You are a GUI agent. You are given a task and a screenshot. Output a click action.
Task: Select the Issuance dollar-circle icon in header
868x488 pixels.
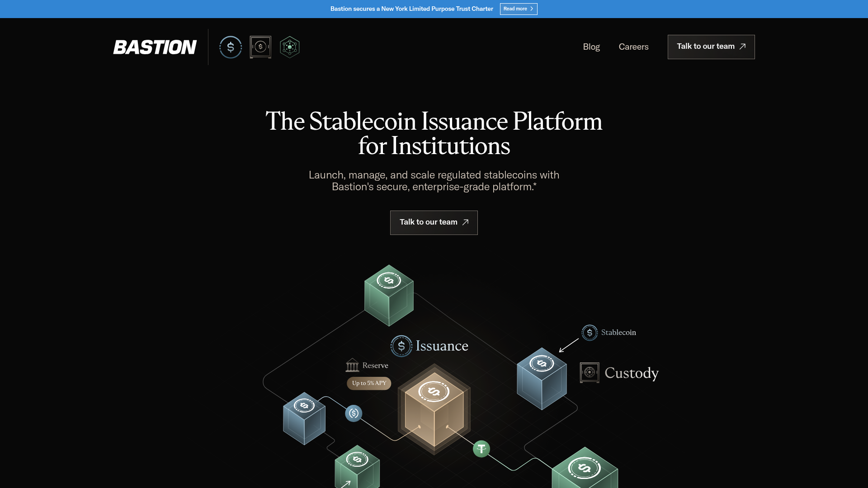(231, 47)
